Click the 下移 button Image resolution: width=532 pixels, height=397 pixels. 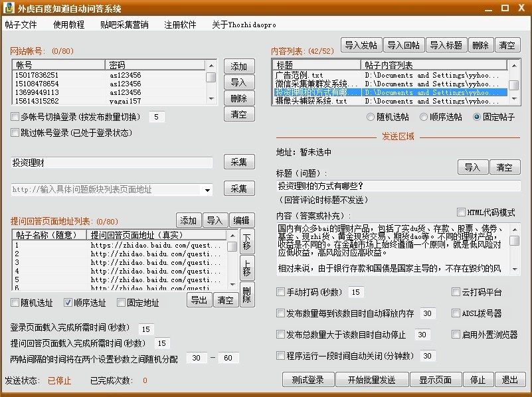(x=247, y=242)
